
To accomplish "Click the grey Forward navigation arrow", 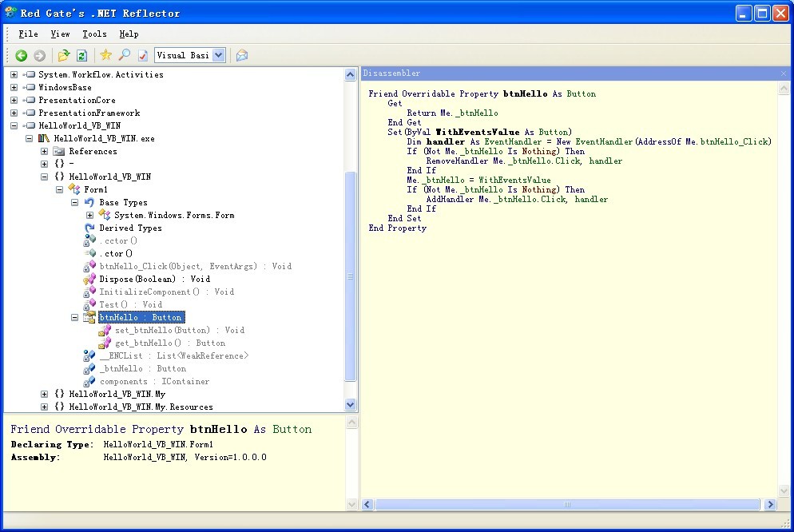I will 39,56.
